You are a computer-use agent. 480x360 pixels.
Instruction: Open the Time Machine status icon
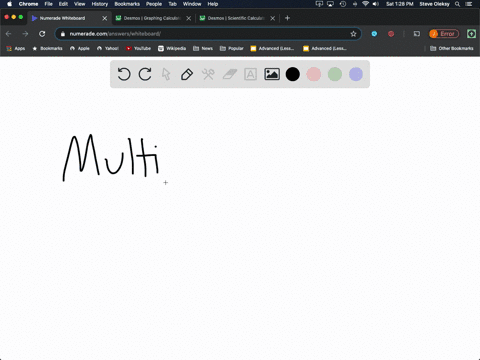343,4
